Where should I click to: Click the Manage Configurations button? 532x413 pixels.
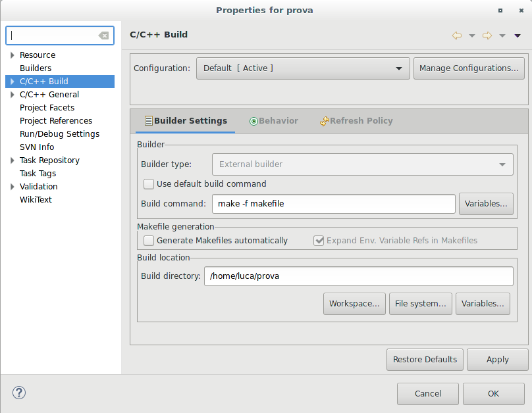468,68
